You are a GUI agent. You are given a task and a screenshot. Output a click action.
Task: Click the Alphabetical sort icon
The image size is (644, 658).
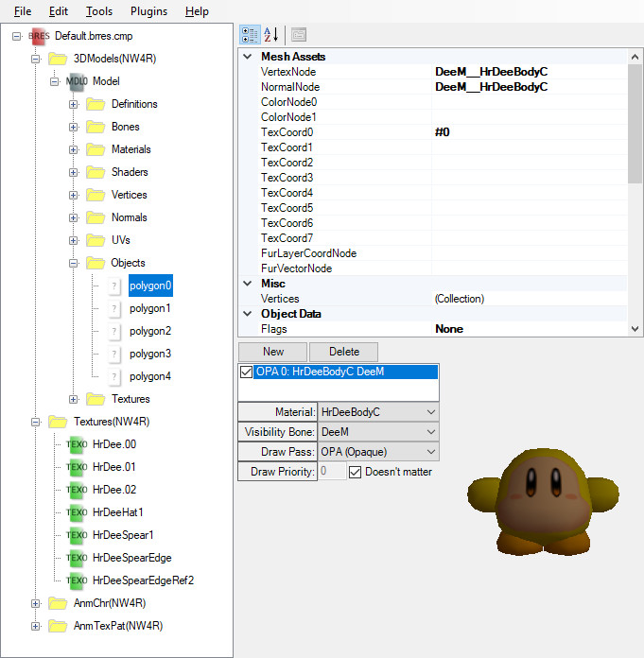point(271,34)
